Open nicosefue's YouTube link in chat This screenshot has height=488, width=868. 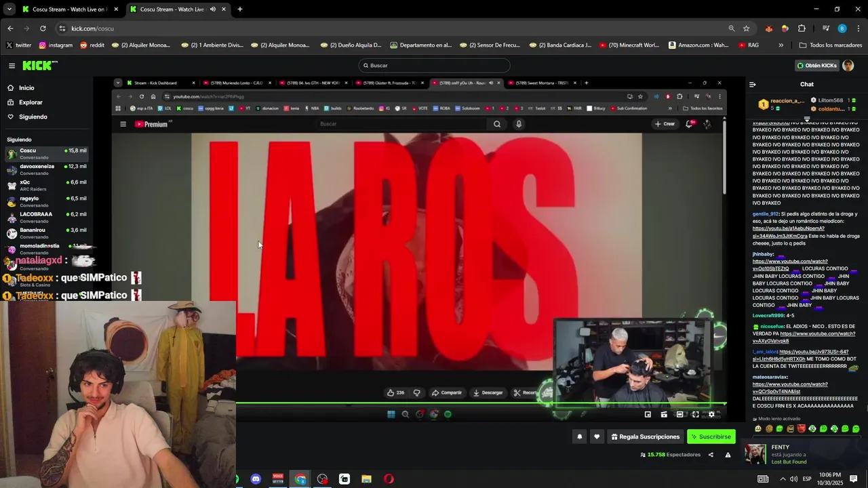[x=804, y=337]
